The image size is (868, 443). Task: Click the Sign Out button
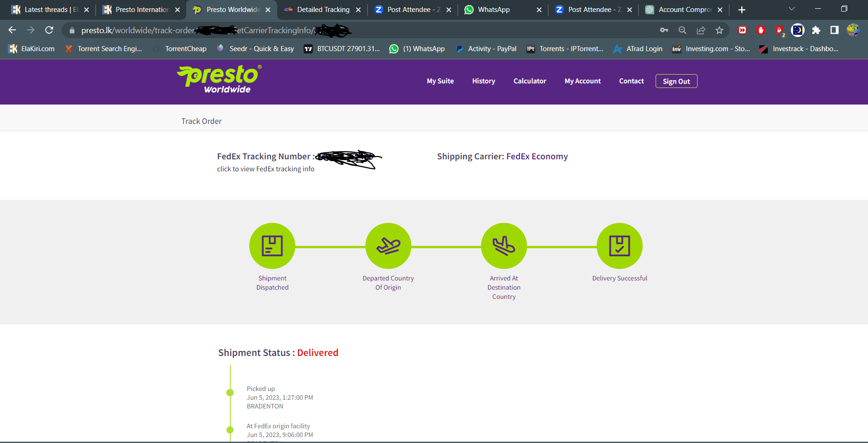(676, 81)
